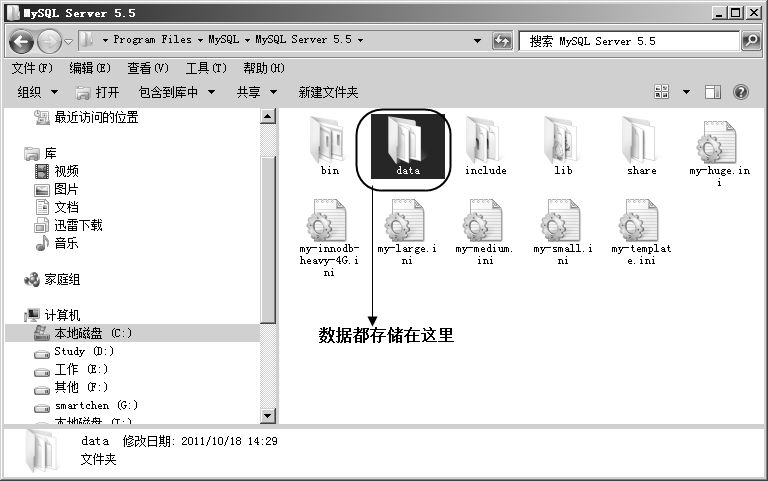Open the 组织 dropdown
The width and height of the screenshot is (768, 481).
point(37,92)
